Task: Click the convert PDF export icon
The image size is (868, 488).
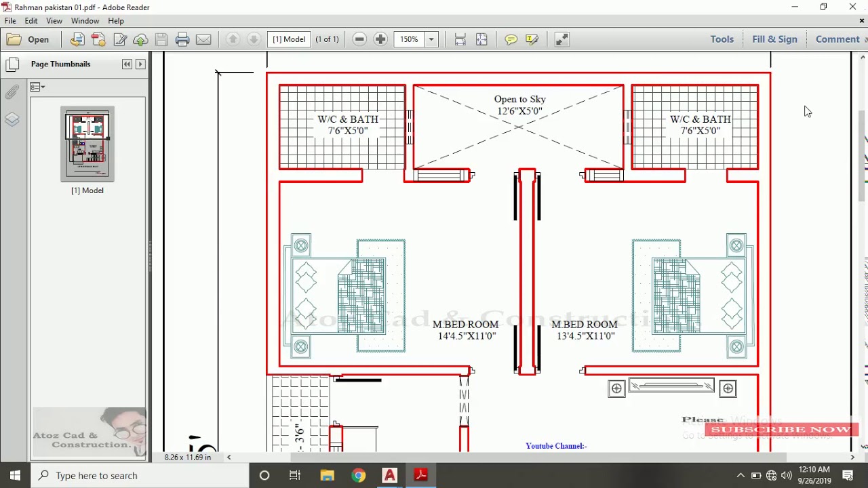Action: (x=98, y=39)
